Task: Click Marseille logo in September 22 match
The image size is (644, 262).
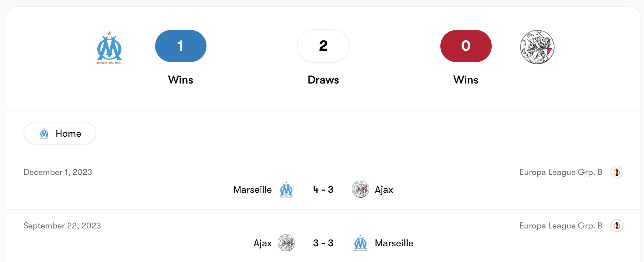Action: point(360,243)
